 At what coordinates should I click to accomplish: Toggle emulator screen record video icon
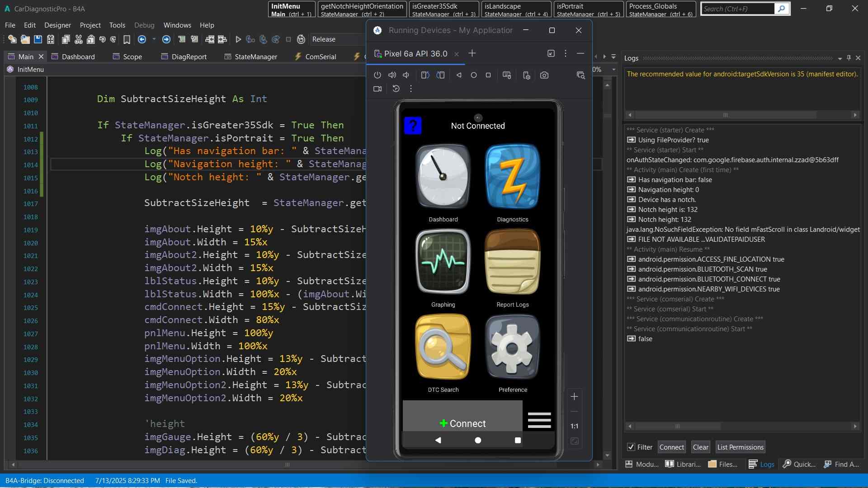click(x=377, y=89)
